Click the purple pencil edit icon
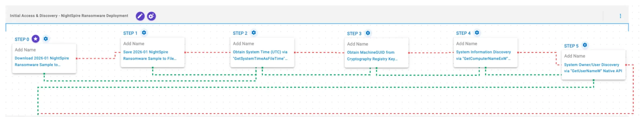The width and height of the screenshot is (644, 117). point(140,16)
